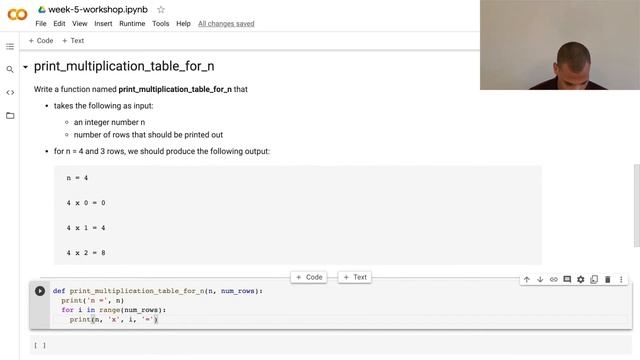Screen dimensions: 640x360
Task: Insert a code cell above the current cell
Action: [x=309, y=277]
